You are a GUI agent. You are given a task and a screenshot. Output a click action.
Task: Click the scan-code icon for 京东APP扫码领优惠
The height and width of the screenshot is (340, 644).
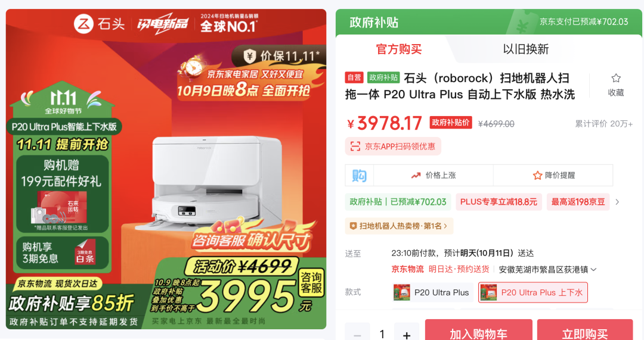pos(355,146)
